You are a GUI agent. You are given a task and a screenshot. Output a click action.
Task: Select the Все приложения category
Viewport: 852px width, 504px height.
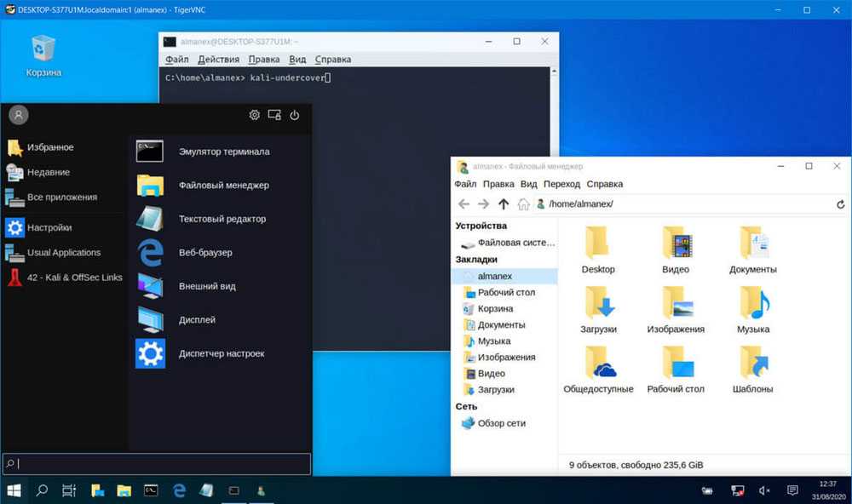click(61, 198)
